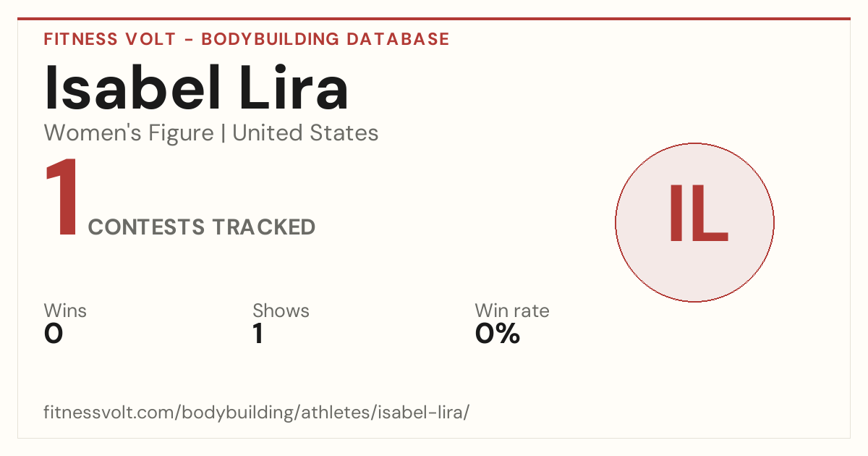The image size is (868, 456).
Task: Click the Shows label
Action: coord(281,311)
